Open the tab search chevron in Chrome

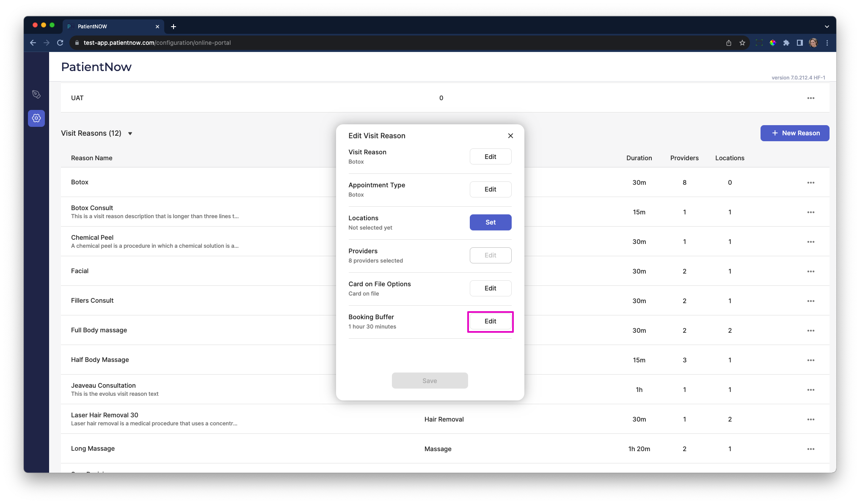click(827, 26)
